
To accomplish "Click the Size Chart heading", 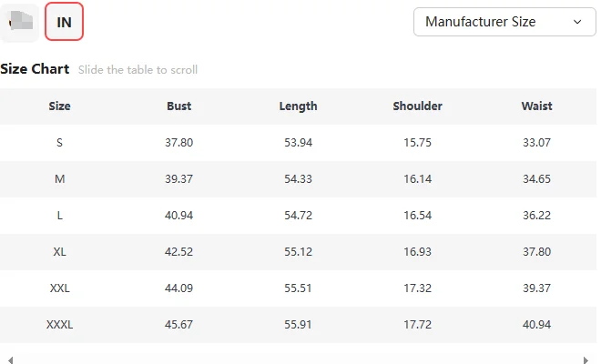I will (x=35, y=69).
